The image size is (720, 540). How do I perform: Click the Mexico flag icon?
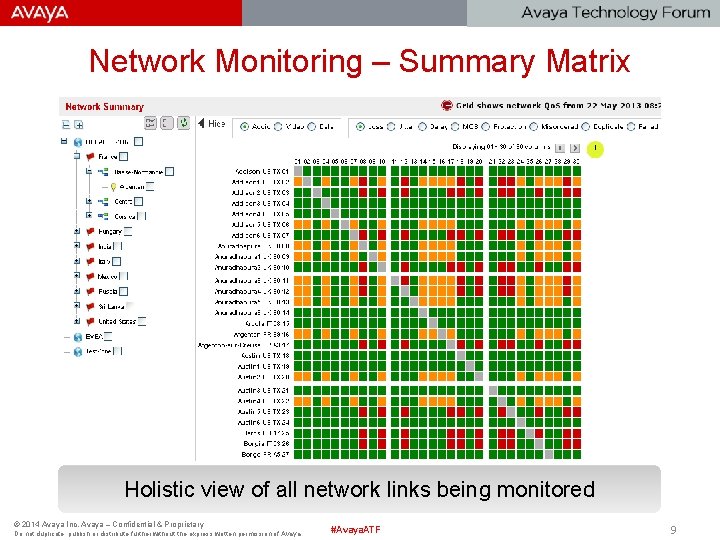tap(90, 276)
